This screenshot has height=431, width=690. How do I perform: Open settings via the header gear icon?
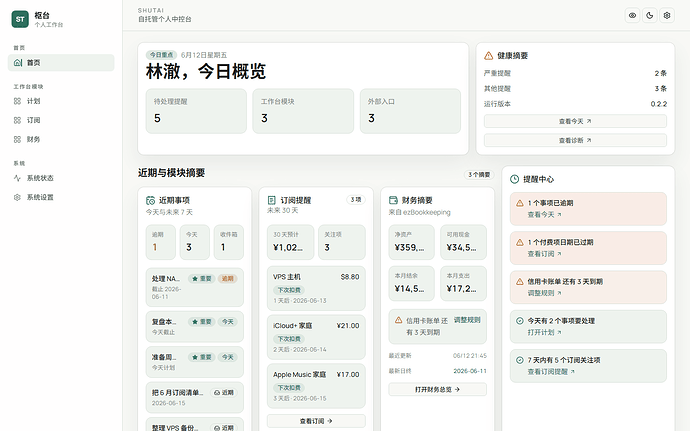667,15
